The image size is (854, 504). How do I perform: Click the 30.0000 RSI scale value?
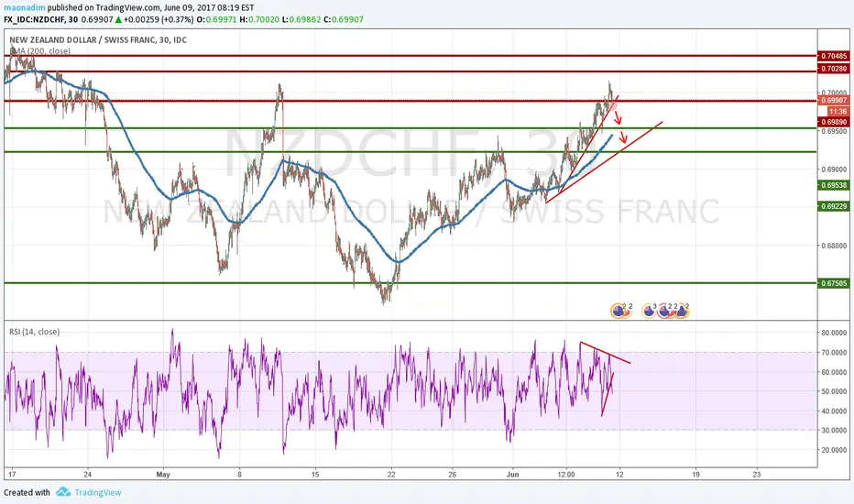(x=834, y=431)
